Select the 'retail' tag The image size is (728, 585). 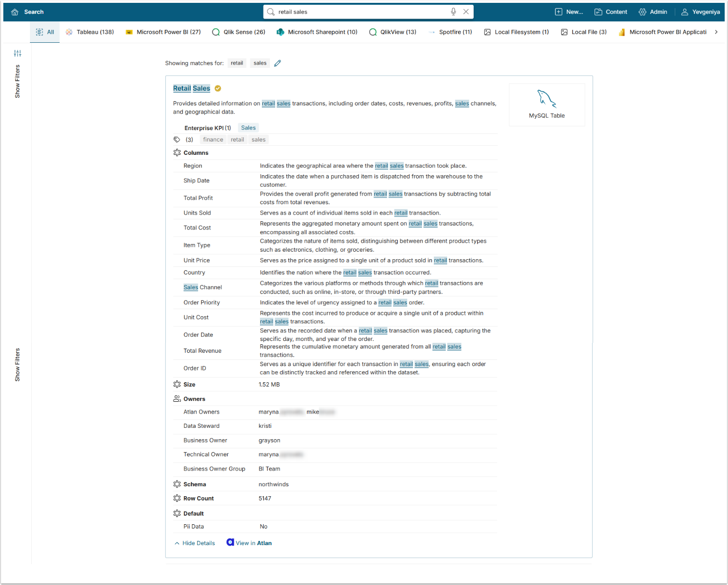238,140
